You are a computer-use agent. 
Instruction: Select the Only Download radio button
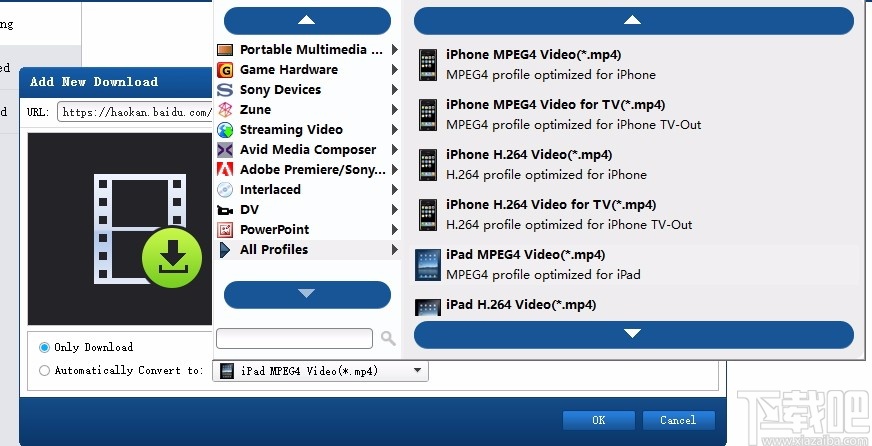(x=44, y=348)
